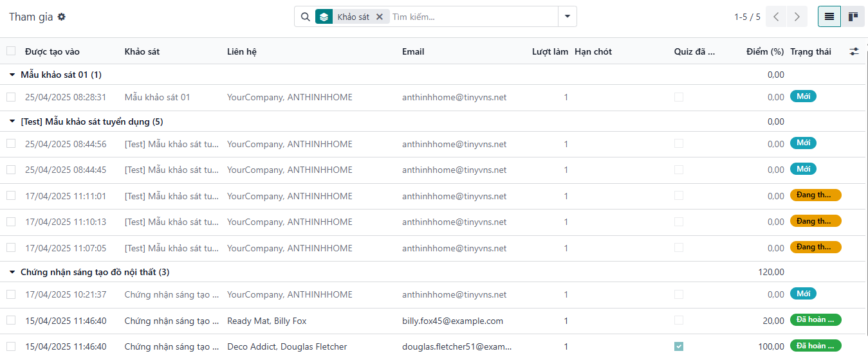868x358 pixels.
Task: Sort by Được tạo vào column
Action: (x=52, y=51)
